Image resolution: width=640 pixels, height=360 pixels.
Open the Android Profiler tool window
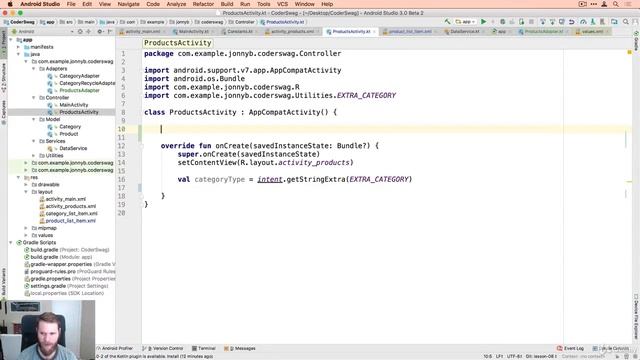click(x=115, y=349)
